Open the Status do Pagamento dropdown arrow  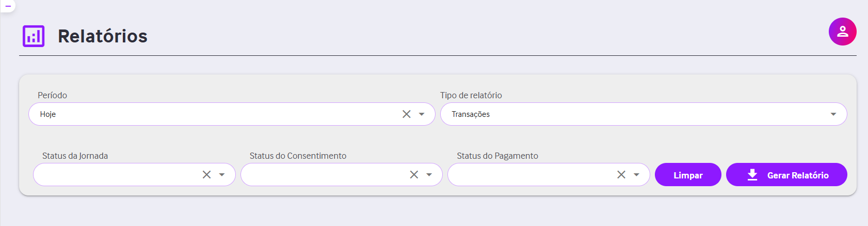pyautogui.click(x=636, y=175)
